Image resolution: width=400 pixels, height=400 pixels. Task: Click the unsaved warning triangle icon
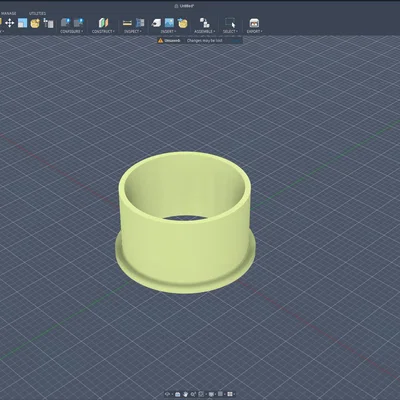pos(161,41)
